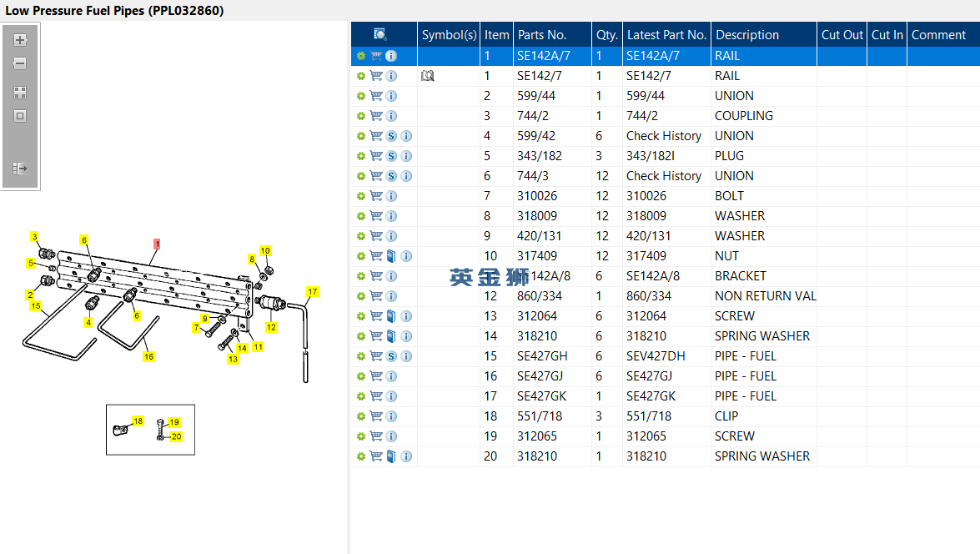Select callout 4 on the diagram

88,323
